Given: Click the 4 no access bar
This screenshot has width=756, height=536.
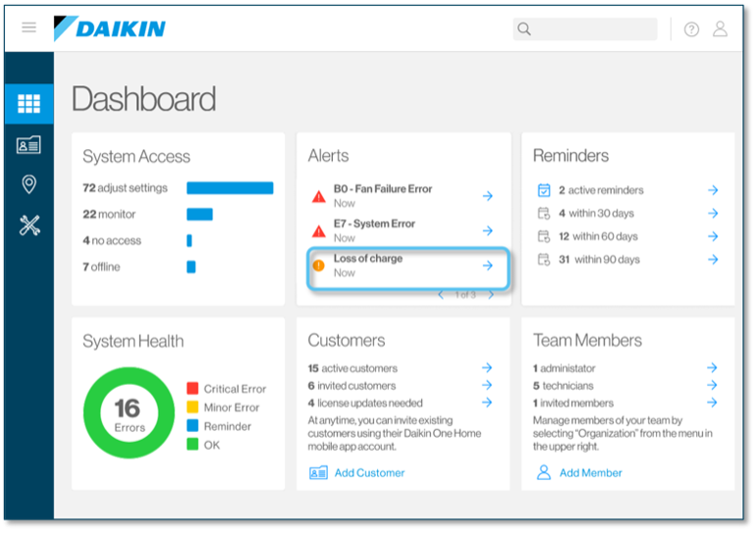Looking at the screenshot, I should (x=189, y=241).
